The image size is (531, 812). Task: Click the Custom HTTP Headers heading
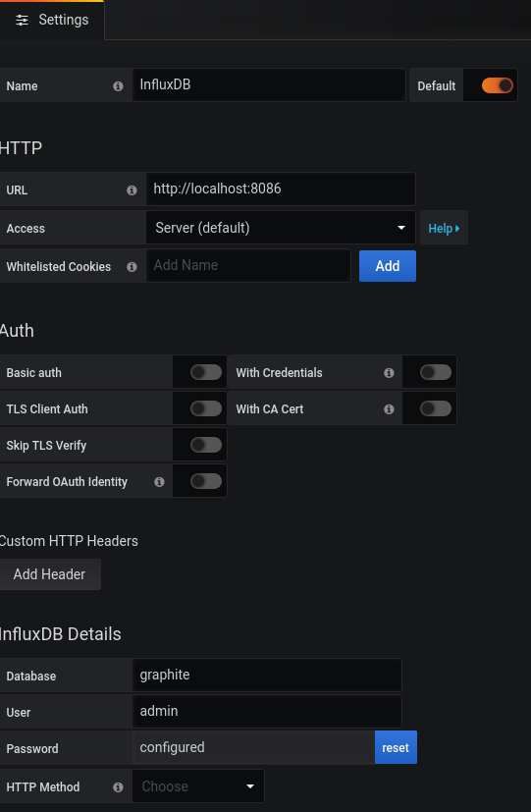pos(69,541)
